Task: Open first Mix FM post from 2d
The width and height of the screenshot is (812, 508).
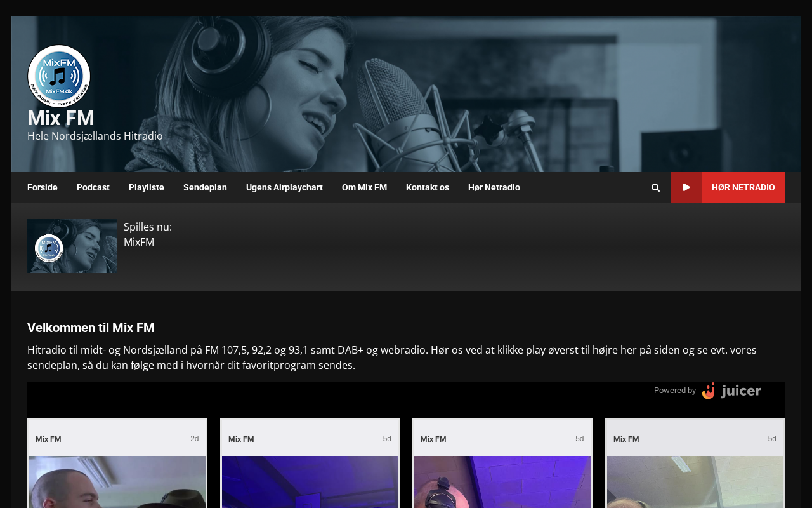Action: point(117,481)
